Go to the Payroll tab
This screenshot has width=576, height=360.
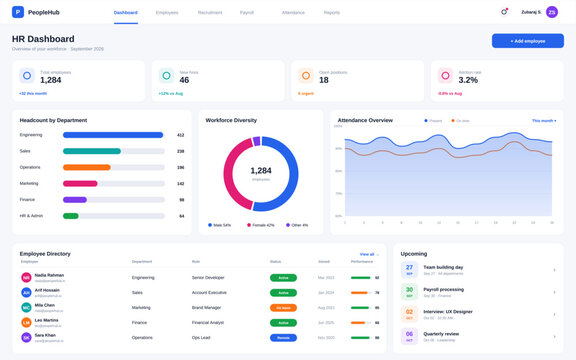pos(247,12)
